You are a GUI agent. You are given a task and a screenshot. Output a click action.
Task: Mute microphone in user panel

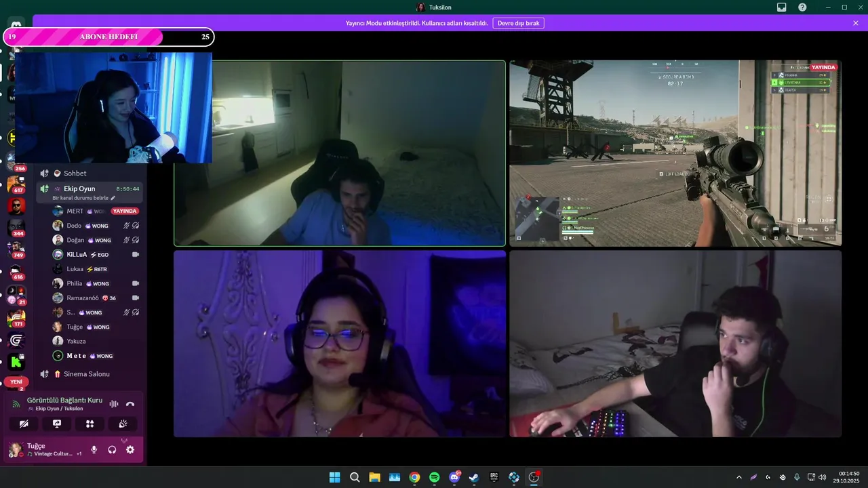click(94, 449)
